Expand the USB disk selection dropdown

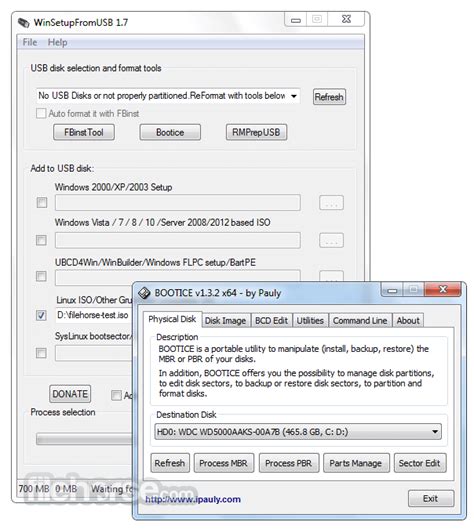click(x=294, y=96)
